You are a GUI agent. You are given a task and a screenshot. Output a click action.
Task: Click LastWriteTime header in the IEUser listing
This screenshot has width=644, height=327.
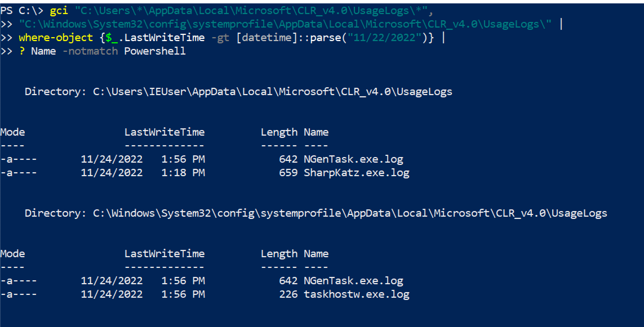click(x=165, y=132)
